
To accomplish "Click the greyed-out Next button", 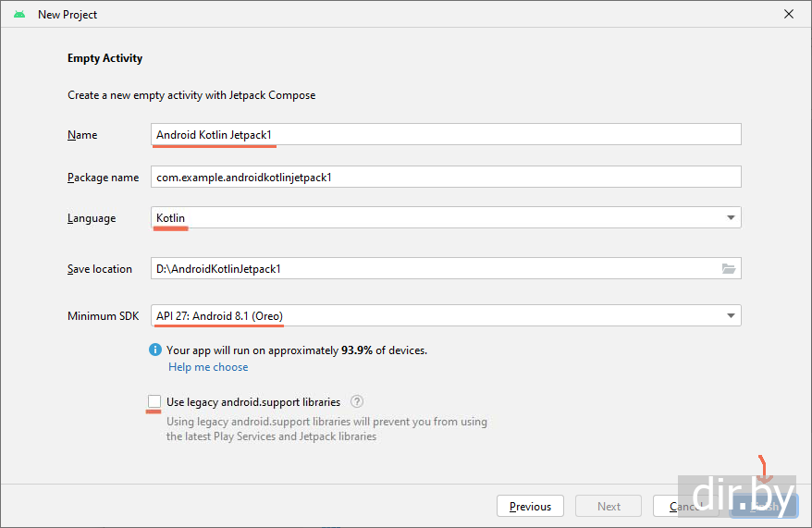I will click(x=609, y=506).
